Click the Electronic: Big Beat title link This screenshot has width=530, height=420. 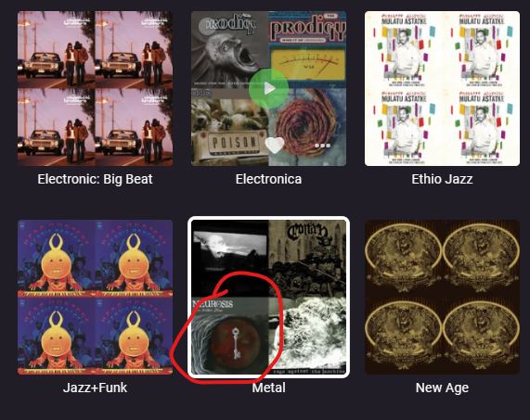click(x=95, y=179)
